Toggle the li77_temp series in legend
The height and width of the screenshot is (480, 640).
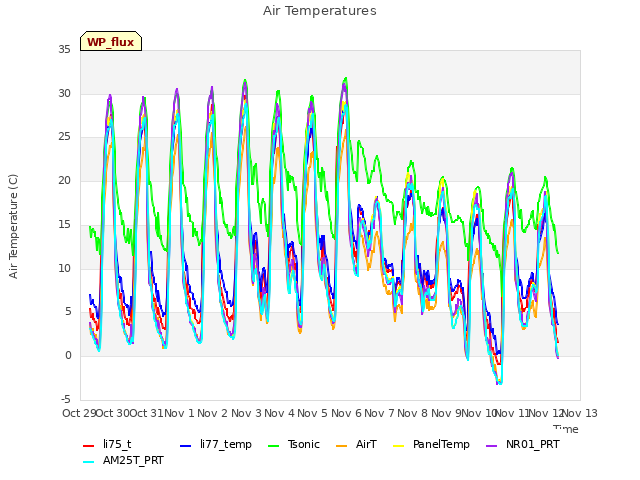[x=216, y=444]
